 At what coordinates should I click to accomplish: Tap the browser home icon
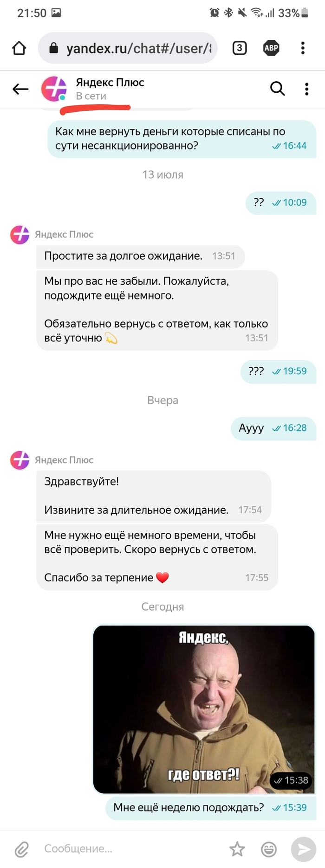pos(19,48)
